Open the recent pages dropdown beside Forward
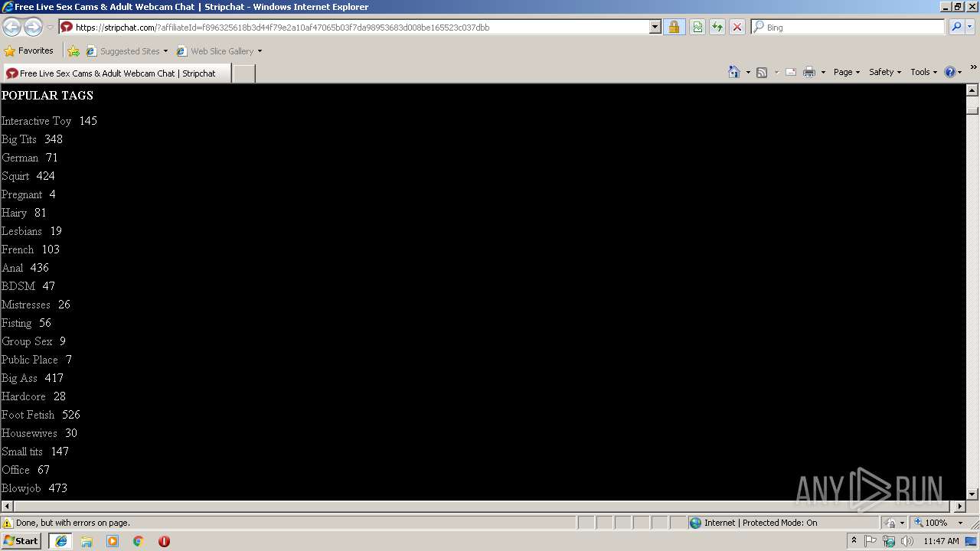Screen dimensions: 980x551 point(50,28)
